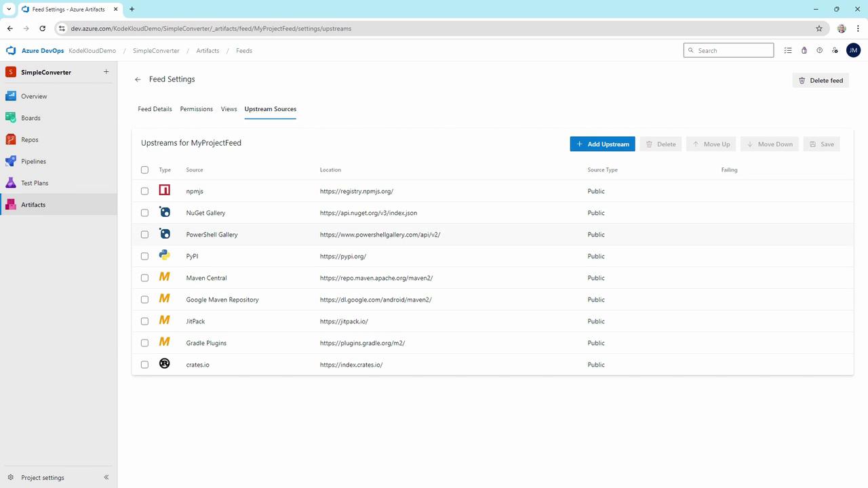This screenshot has width=868, height=488.
Task: Open the SimpleConverter breadcrumb link
Action: tap(156, 51)
